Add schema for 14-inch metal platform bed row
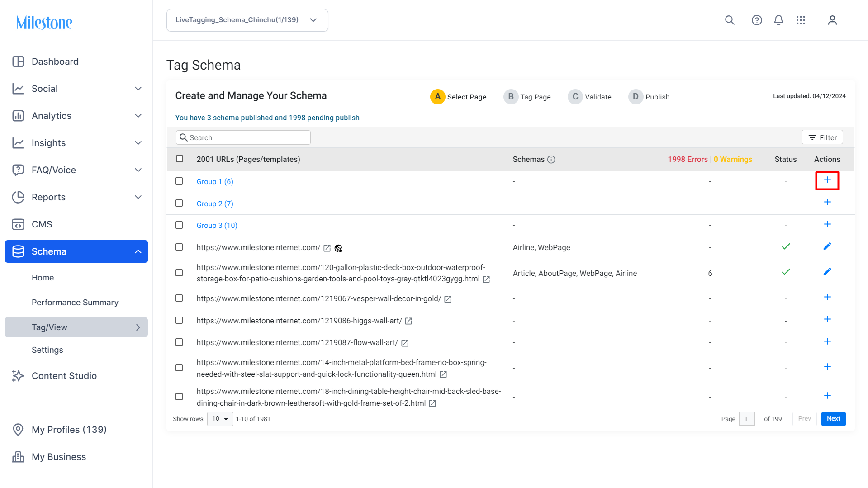The image size is (868, 488). point(827,367)
